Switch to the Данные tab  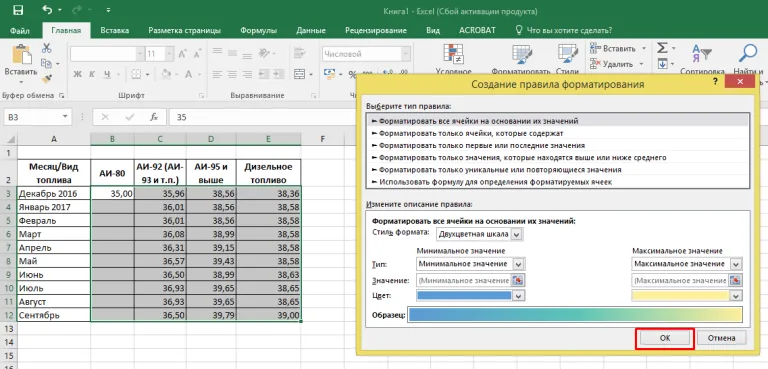pyautogui.click(x=311, y=30)
